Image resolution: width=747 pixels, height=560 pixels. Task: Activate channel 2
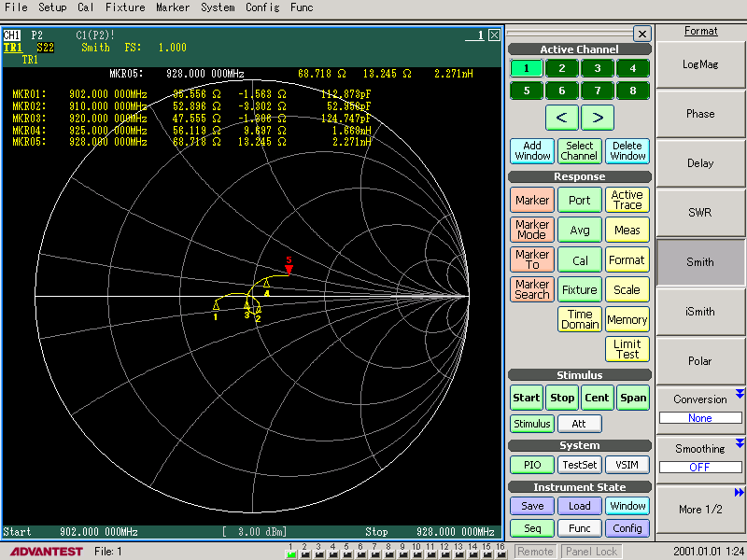coord(562,67)
